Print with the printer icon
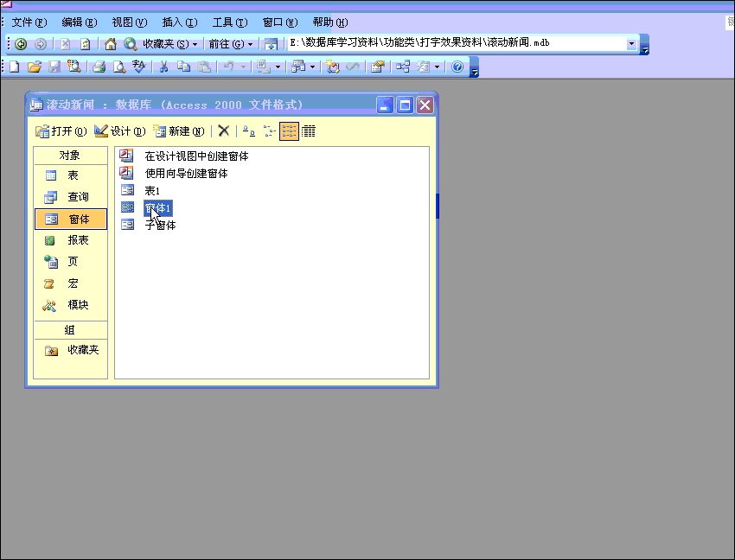735x560 pixels. click(99, 67)
